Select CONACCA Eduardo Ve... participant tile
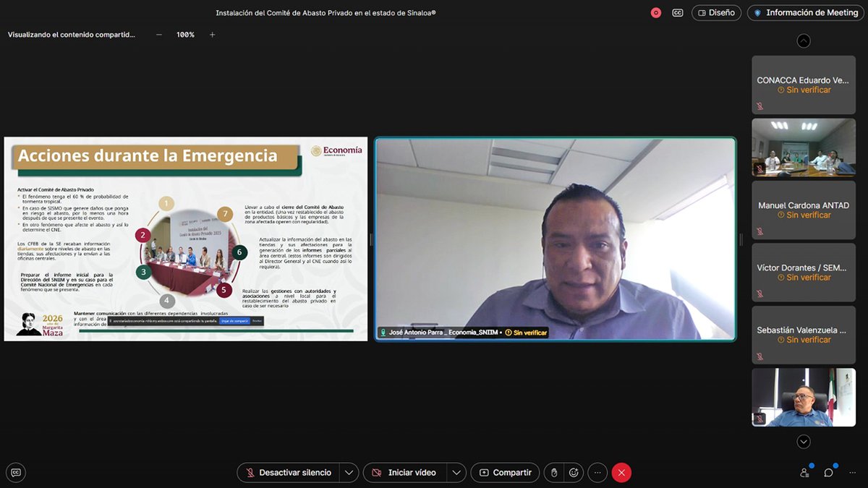 click(804, 85)
